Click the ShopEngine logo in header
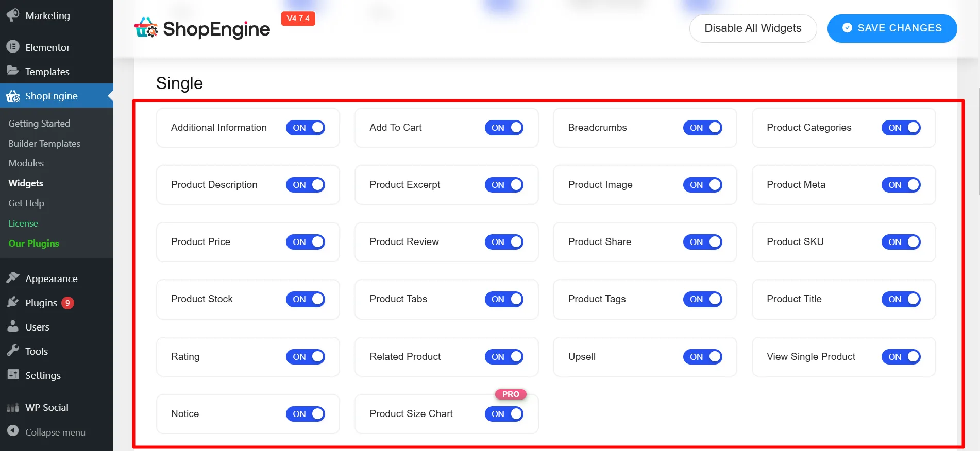Screen dimensions: 980x451 (202, 29)
